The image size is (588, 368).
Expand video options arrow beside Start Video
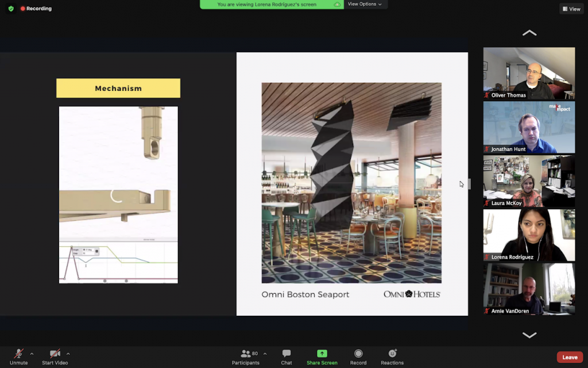68,354
